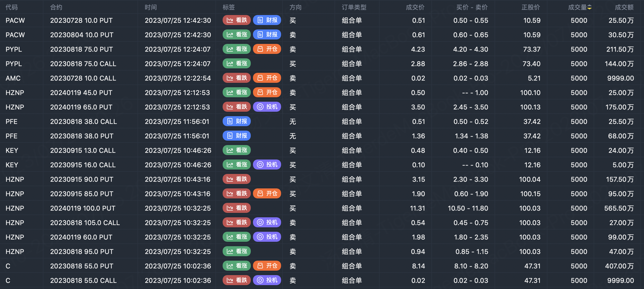Select contract 20230818 55.0 PUT
The image size is (644, 289).
click(82, 266)
